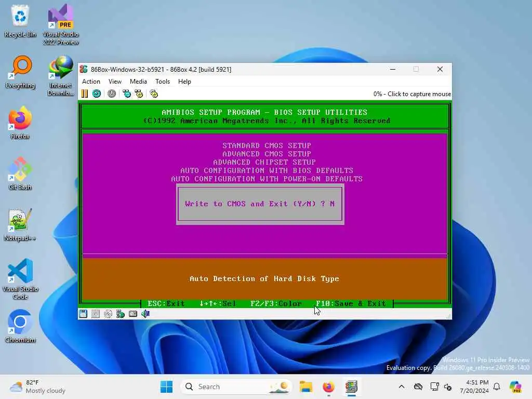
Task: Close the 86Box window
Action: [x=440, y=69]
